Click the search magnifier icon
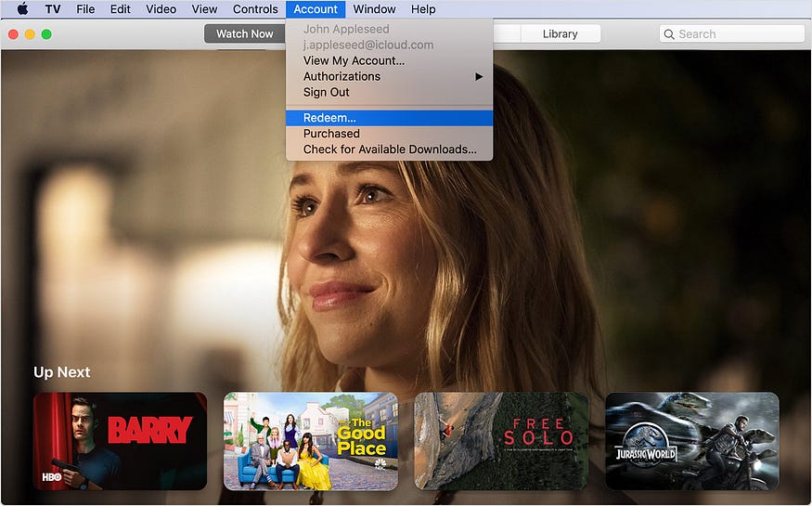This screenshot has height=506, width=812. tap(669, 34)
